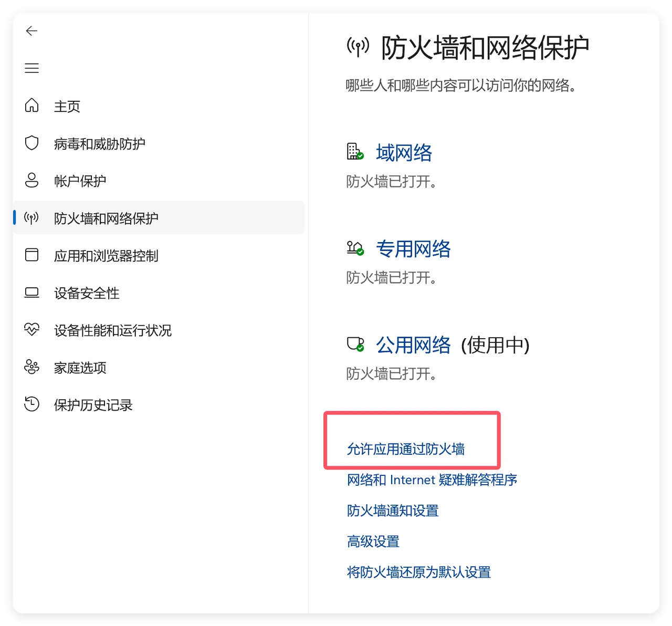Click the shield icon for 病毒和威胁防护

31,143
